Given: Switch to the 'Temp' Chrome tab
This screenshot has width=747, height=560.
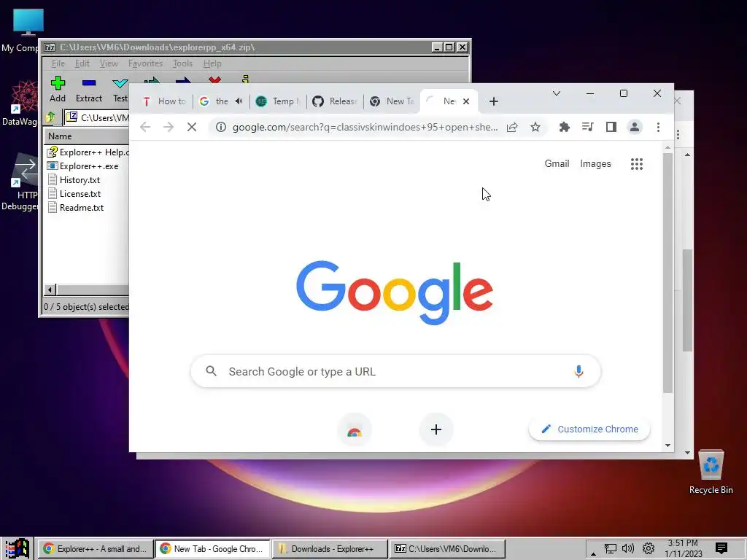Looking at the screenshot, I should click(x=277, y=101).
